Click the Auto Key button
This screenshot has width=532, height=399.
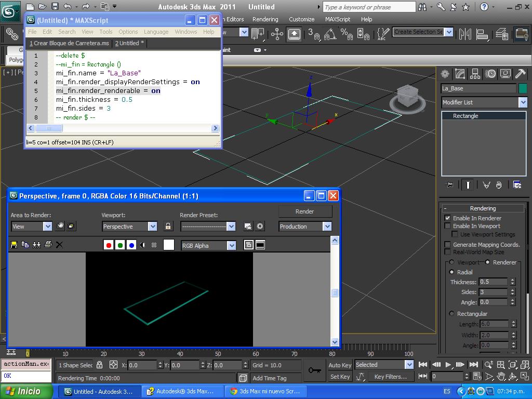point(340,365)
